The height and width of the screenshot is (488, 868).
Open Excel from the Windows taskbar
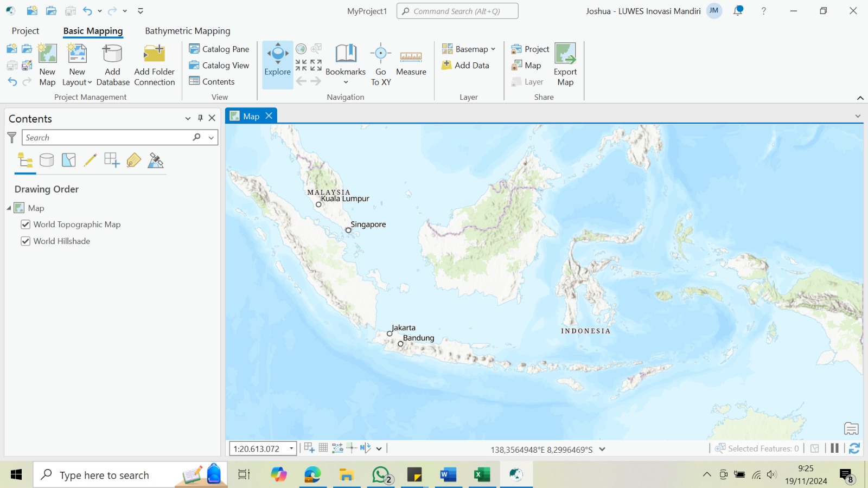482,475
